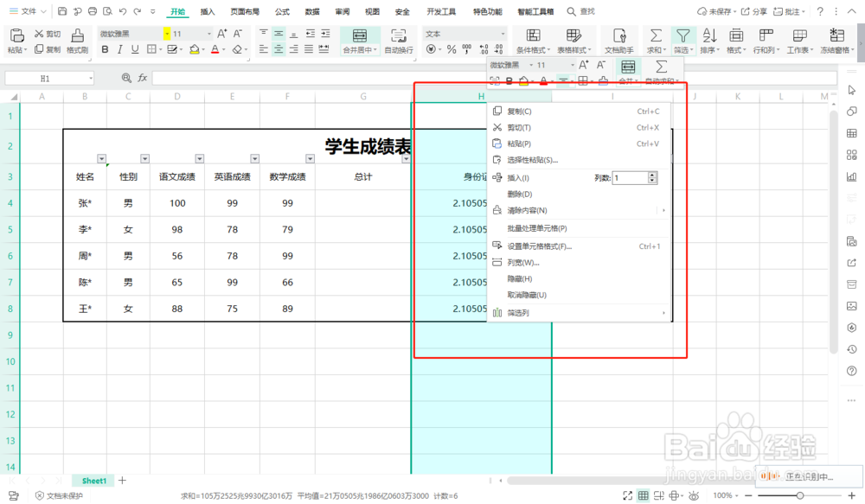865x504 pixels.
Task: Toggle italic formatting
Action: tap(119, 49)
